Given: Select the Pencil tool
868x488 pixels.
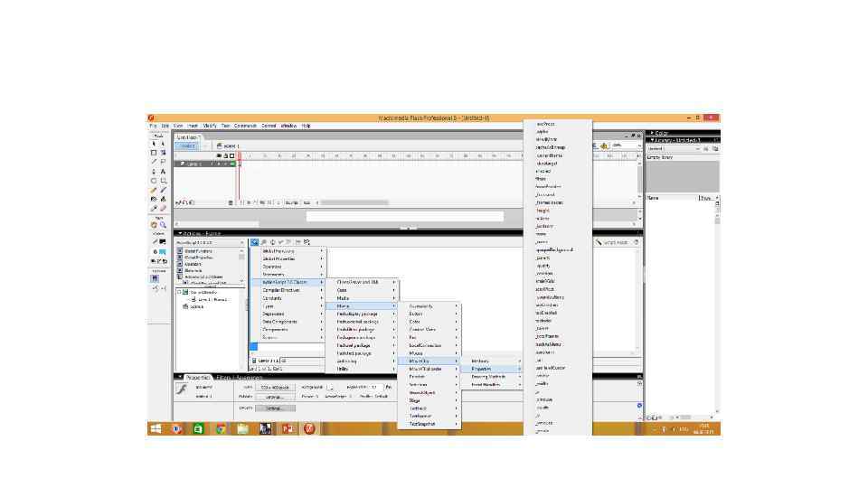Looking at the screenshot, I should coord(154,190).
